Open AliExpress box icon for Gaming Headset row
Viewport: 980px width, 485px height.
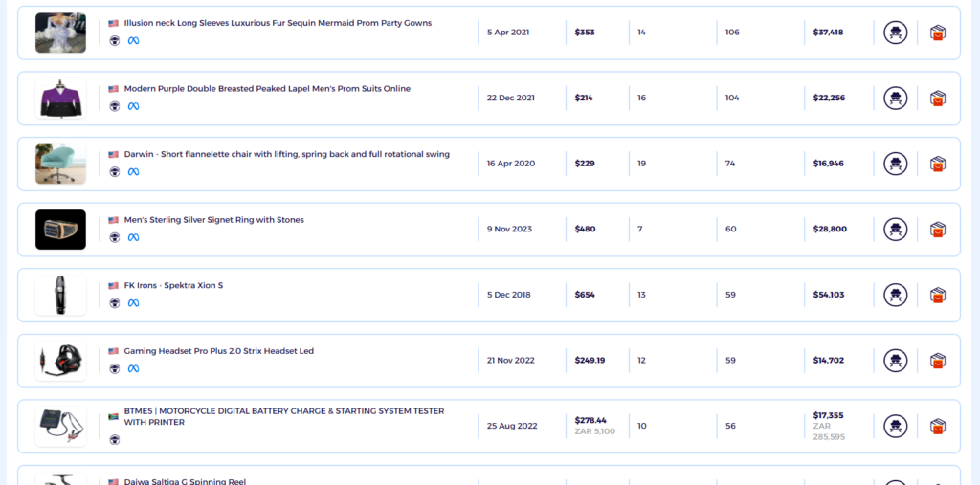[x=937, y=361]
